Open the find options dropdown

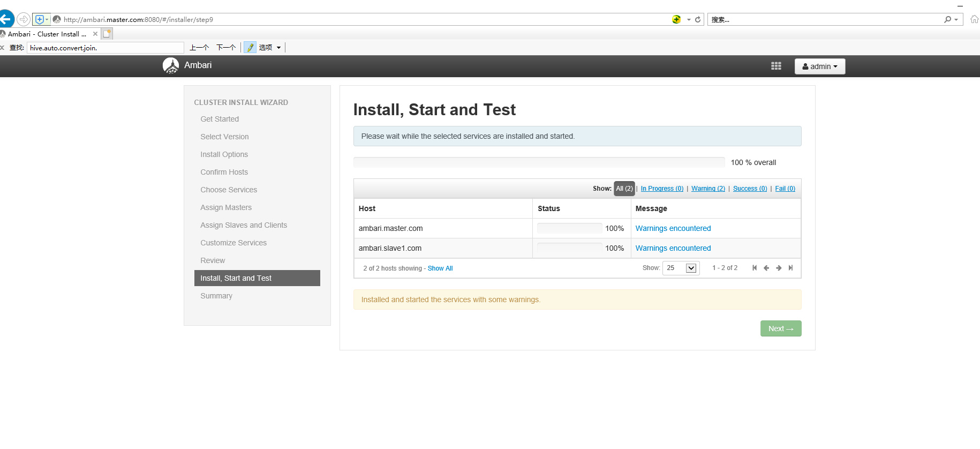[x=269, y=47]
